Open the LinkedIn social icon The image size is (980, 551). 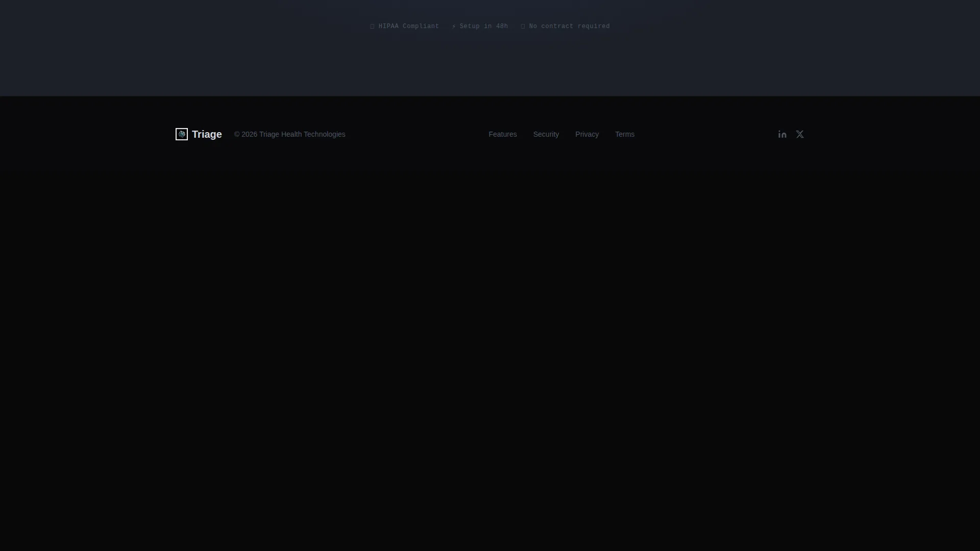pyautogui.click(x=782, y=134)
